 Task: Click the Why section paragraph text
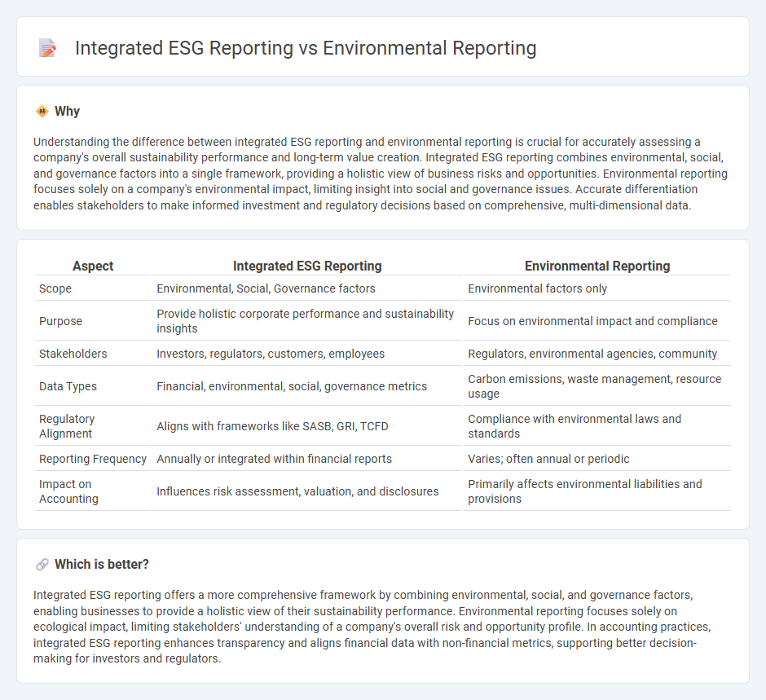(381, 174)
